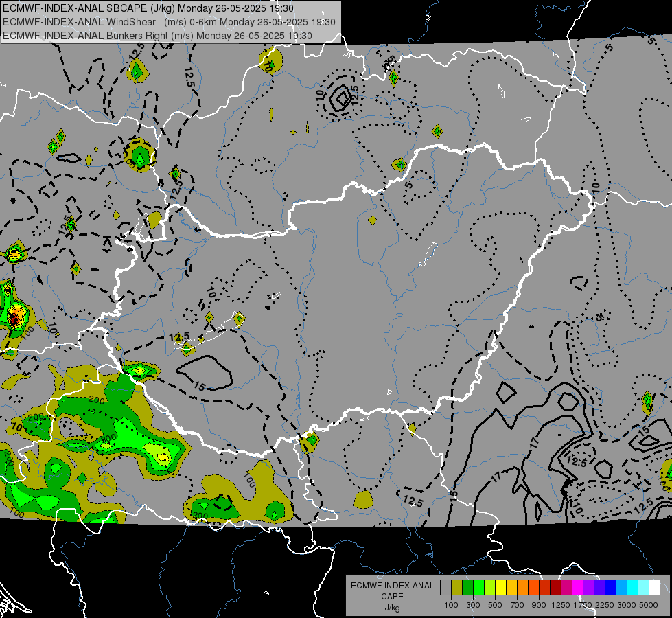Click the 700 legend tick label

518,605
